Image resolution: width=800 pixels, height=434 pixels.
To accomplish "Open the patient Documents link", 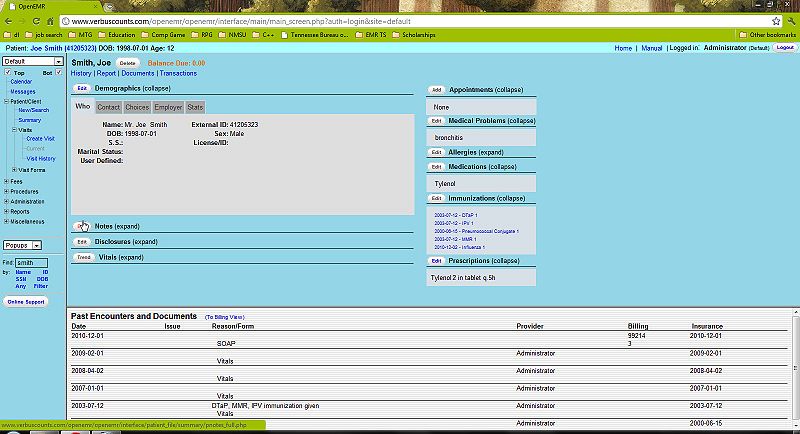I will coord(138,73).
